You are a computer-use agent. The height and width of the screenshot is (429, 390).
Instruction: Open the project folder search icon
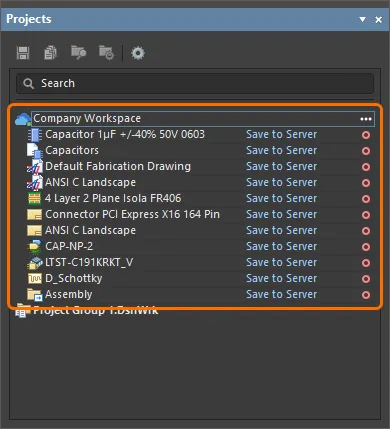coord(78,53)
